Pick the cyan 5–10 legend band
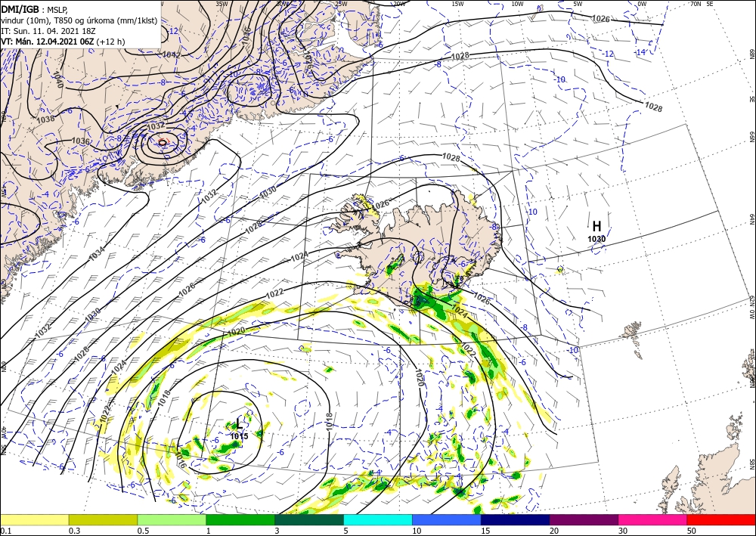 click(x=378, y=520)
